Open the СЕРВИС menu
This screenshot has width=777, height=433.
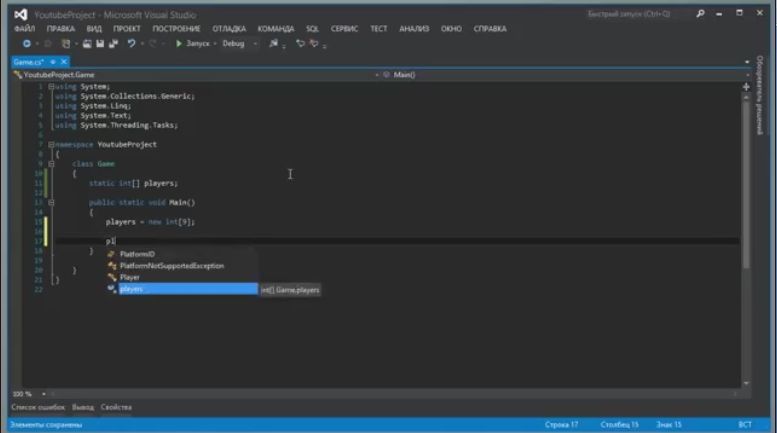344,29
